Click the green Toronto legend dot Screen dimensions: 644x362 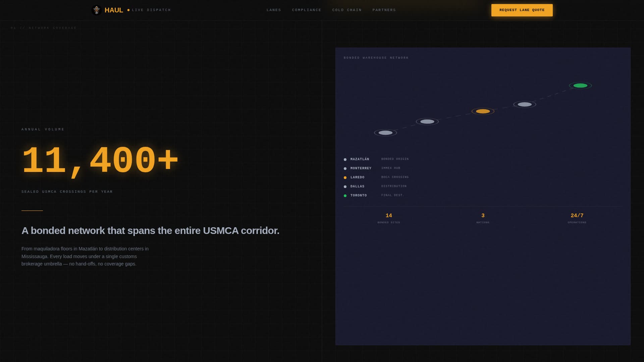[x=345, y=196]
